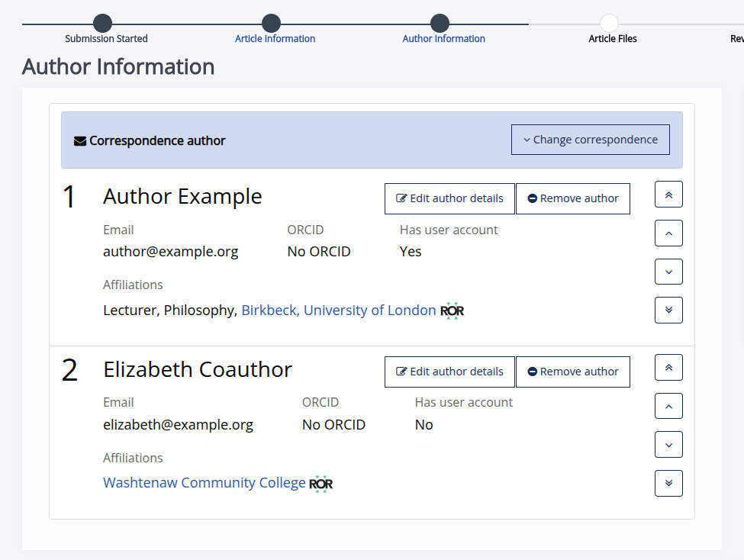Edit author details for Elizabeth Coauthor
Viewport: 744px width, 560px height.
pos(449,372)
